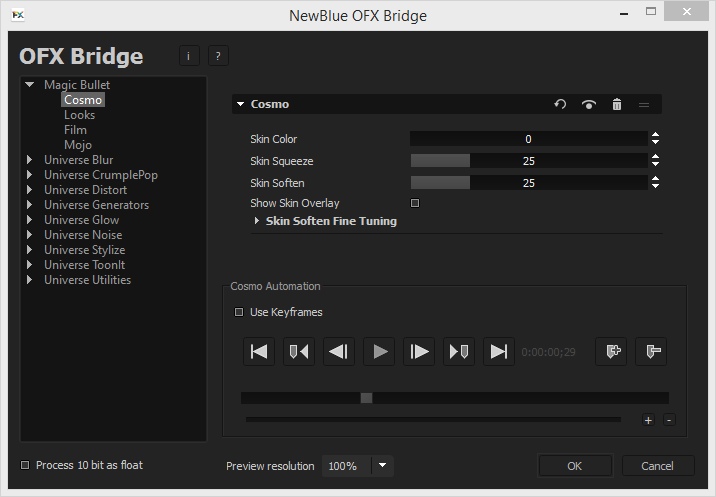Collapse the Magic Bullet tree group
Screen dimensions: 716x497
click(x=30, y=85)
